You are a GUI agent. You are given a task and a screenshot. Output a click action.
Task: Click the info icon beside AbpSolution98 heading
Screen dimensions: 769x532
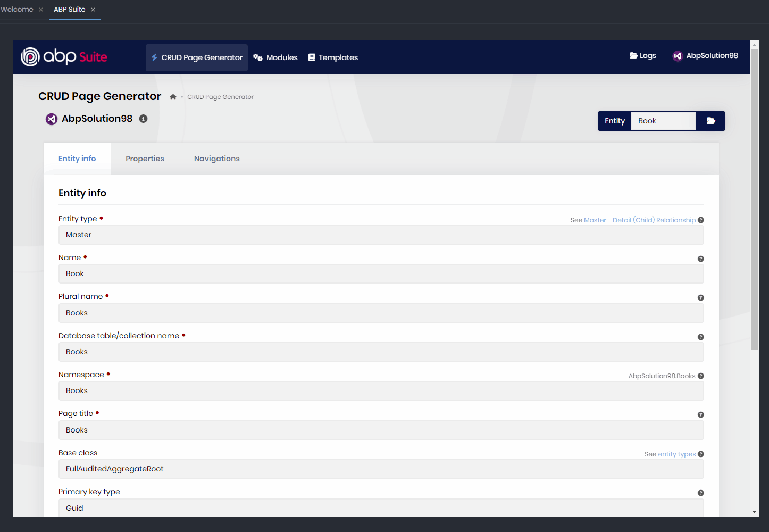[143, 119]
